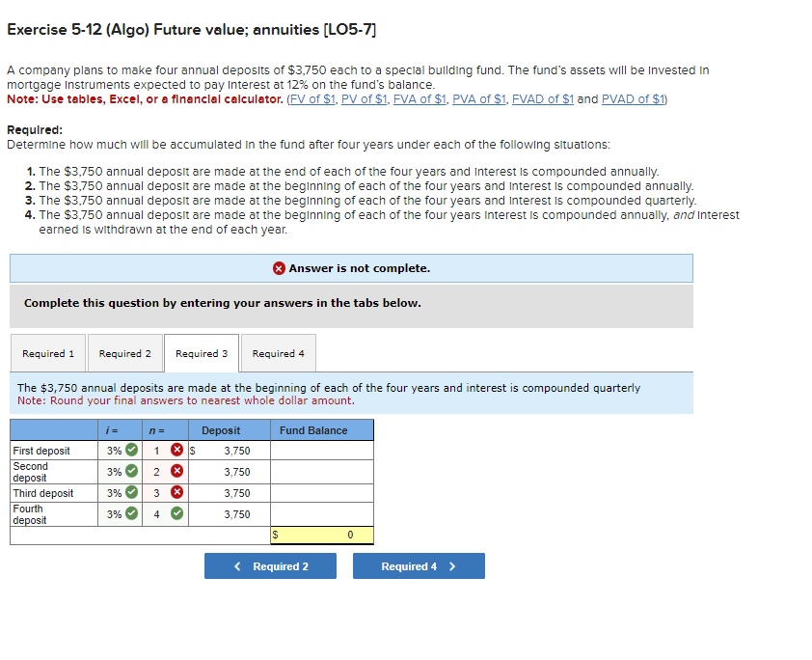Click the green checkmark beside n value 4

click(176, 512)
